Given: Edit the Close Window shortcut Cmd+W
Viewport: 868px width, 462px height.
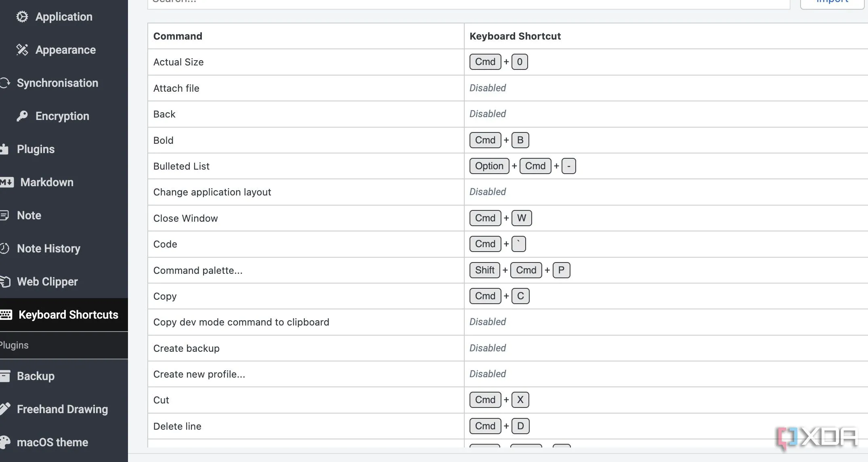Looking at the screenshot, I should tap(501, 218).
